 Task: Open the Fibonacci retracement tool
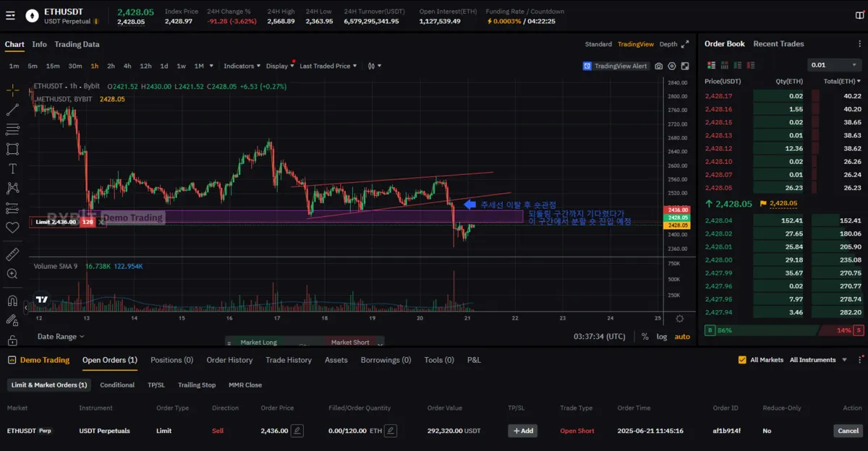coord(12,129)
